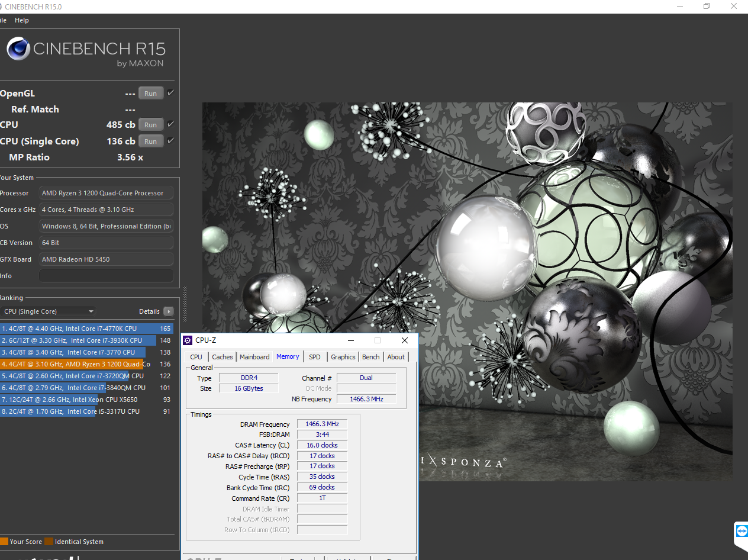The width and height of the screenshot is (748, 560).
Task: Click the Command Rate value 1T
Action: click(322, 498)
